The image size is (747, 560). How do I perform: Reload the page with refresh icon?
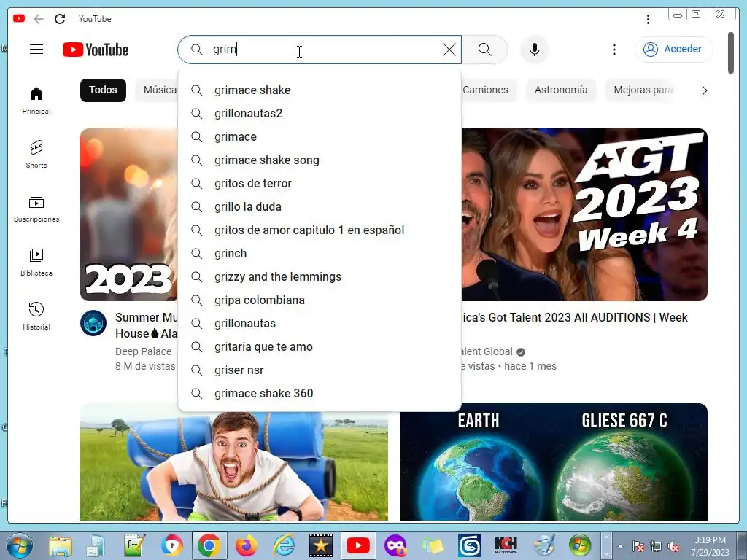click(x=60, y=19)
